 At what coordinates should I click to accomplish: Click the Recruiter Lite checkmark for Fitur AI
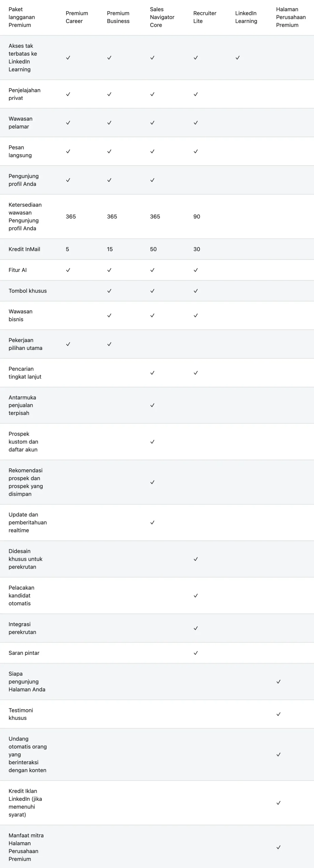click(x=196, y=270)
